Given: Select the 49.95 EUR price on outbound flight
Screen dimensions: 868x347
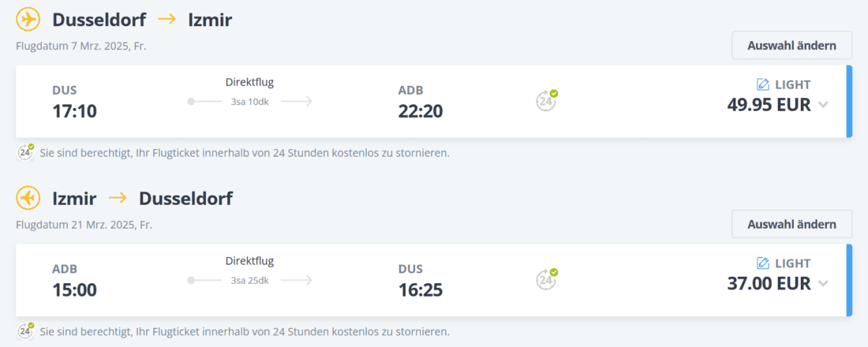Looking at the screenshot, I should [x=769, y=105].
